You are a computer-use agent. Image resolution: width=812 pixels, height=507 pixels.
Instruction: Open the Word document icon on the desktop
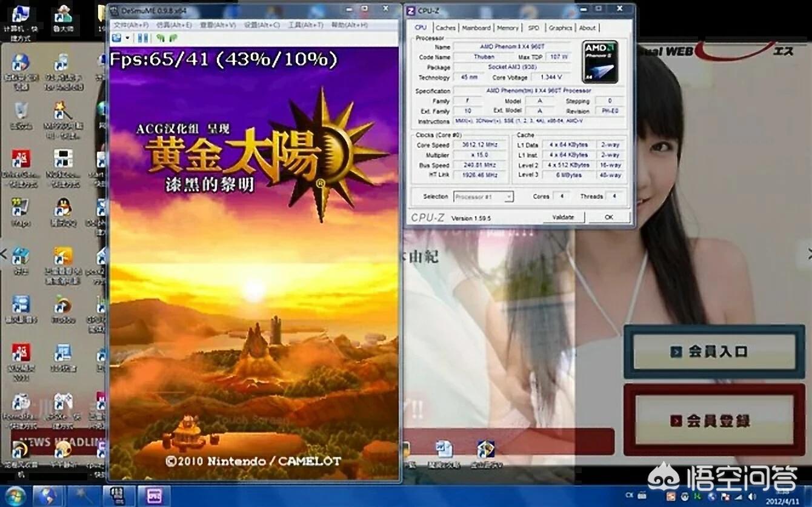point(444,449)
